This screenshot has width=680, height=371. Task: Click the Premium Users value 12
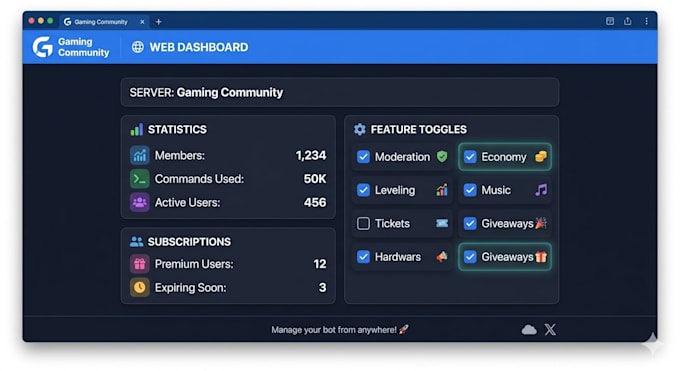(x=320, y=264)
